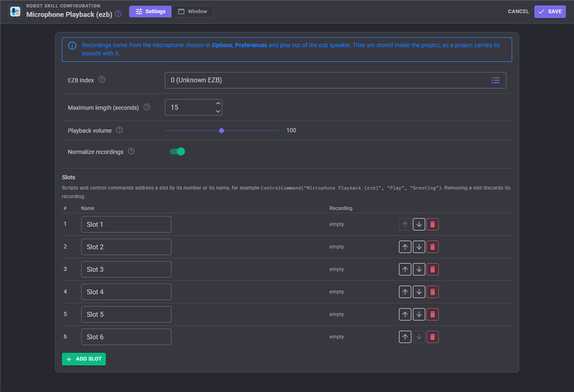
Task: Move Slot 5 up
Action: click(405, 315)
